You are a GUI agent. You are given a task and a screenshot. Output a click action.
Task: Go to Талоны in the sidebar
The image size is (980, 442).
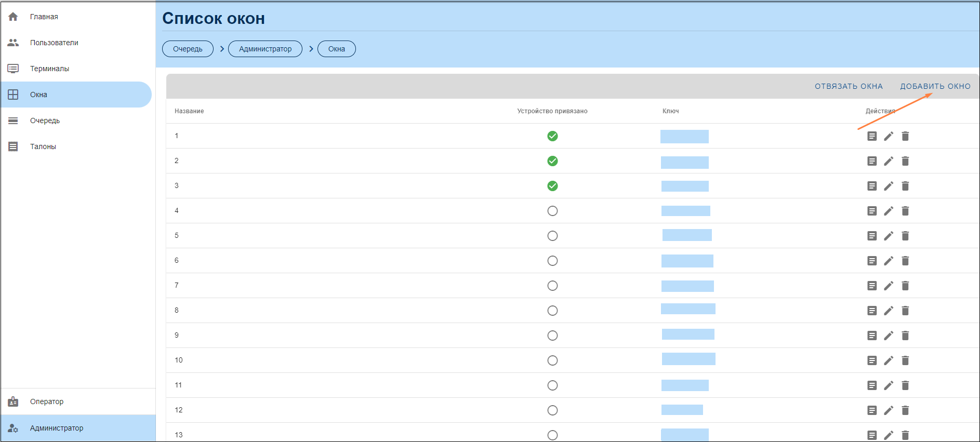pos(43,146)
